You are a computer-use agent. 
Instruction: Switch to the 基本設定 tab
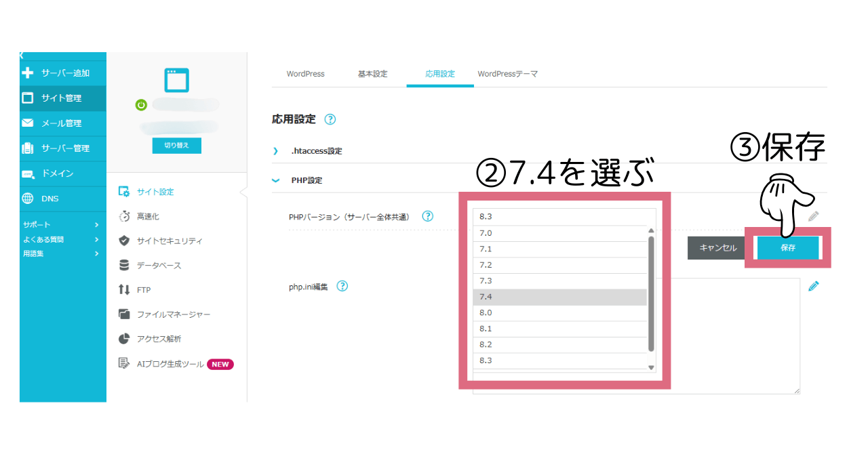[x=372, y=74]
